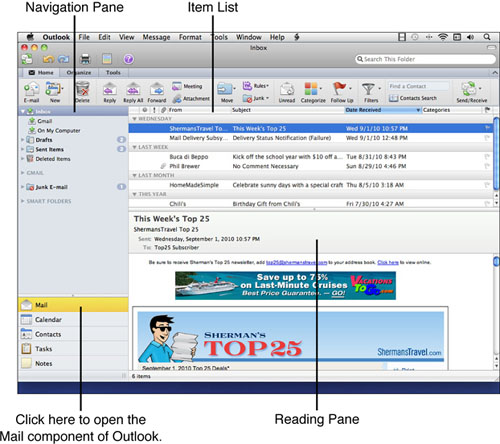The image size is (500, 444).
Task: Open the File menu
Action: click(x=84, y=37)
